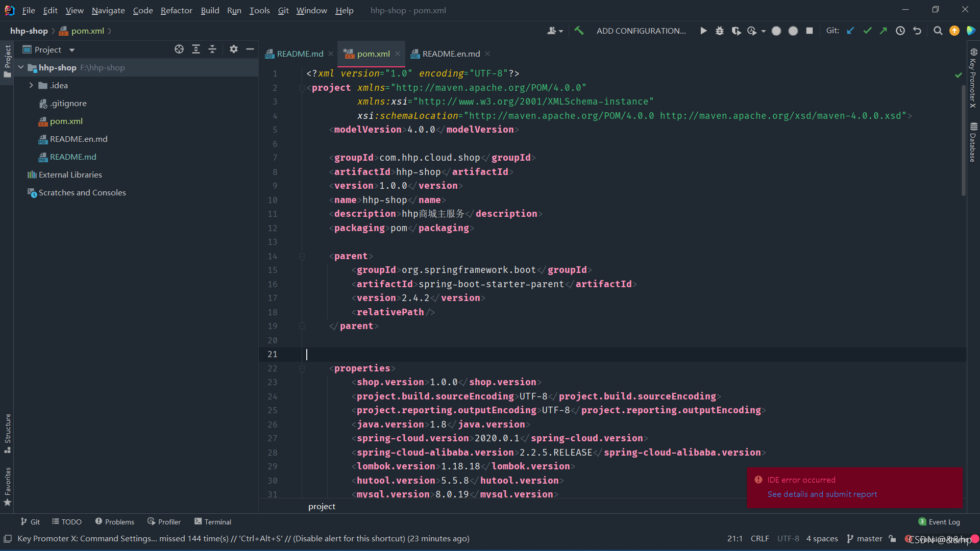Switch to README.en.md tab
980x551 pixels.
(x=451, y=54)
